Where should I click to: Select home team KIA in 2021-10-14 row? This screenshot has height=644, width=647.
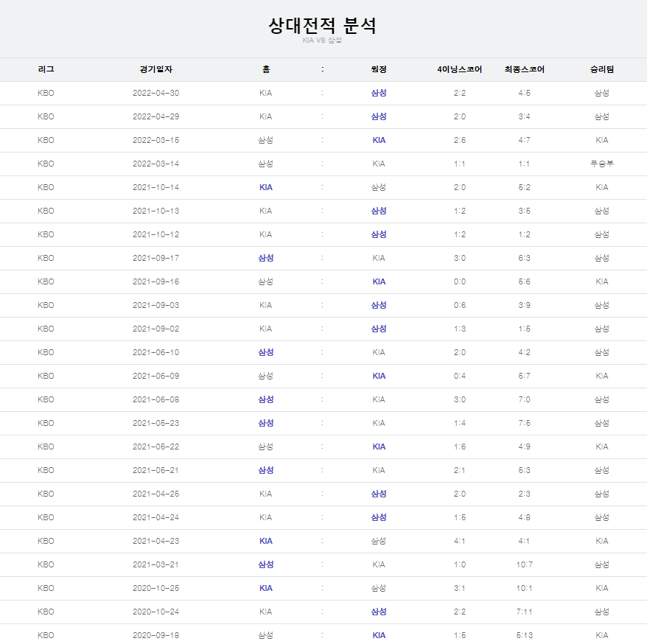pos(266,187)
